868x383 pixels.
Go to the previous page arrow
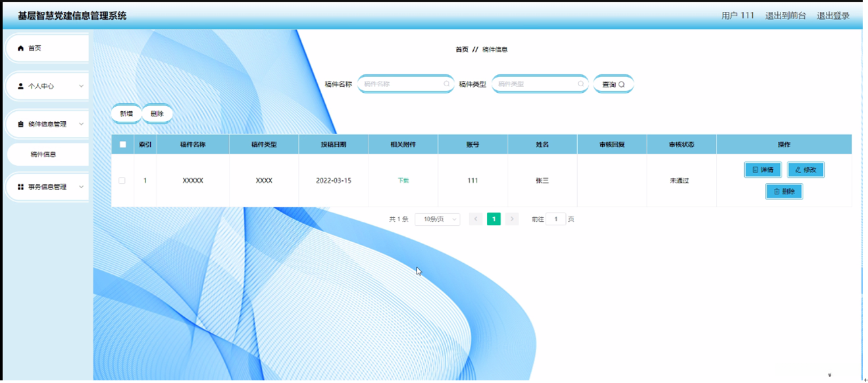tap(476, 219)
